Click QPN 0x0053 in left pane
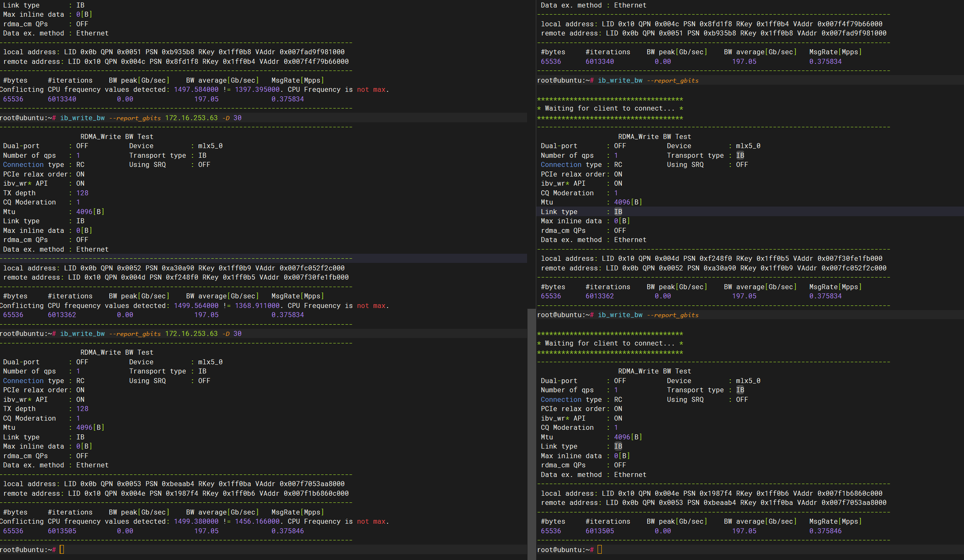 click(129, 484)
